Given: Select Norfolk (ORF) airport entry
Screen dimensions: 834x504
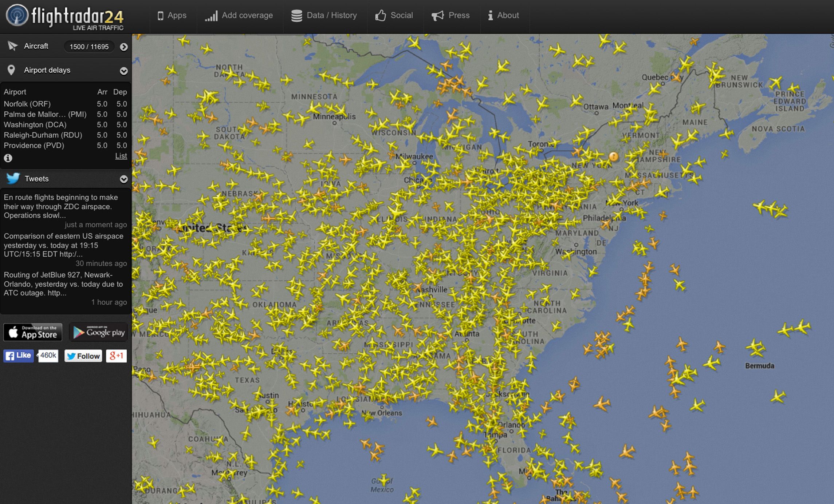Looking at the screenshot, I should click(x=28, y=104).
